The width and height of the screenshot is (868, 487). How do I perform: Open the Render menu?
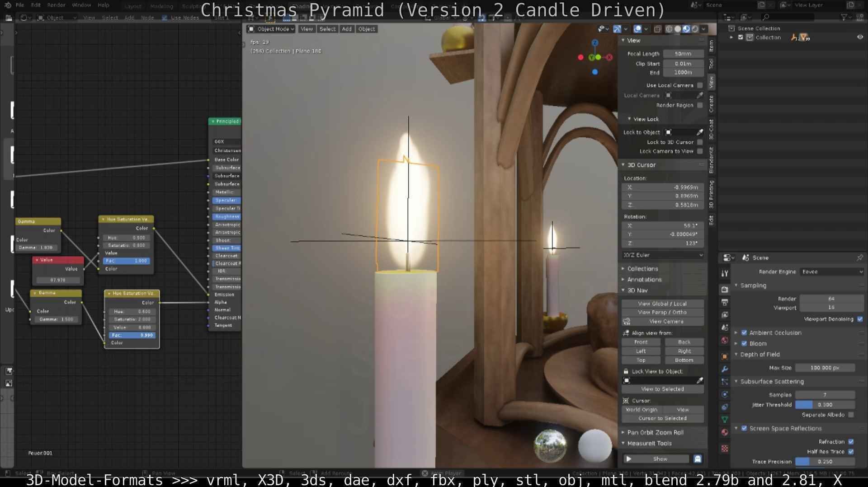pyautogui.click(x=56, y=5)
